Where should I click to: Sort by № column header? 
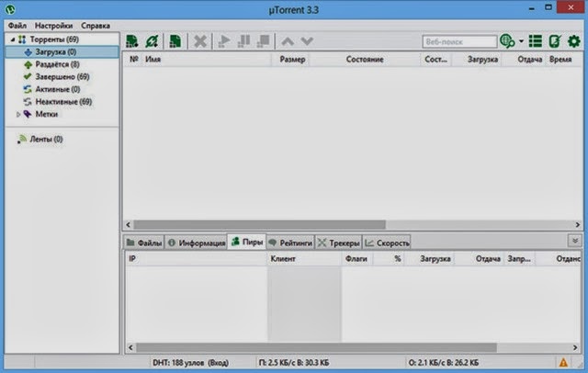coord(134,59)
